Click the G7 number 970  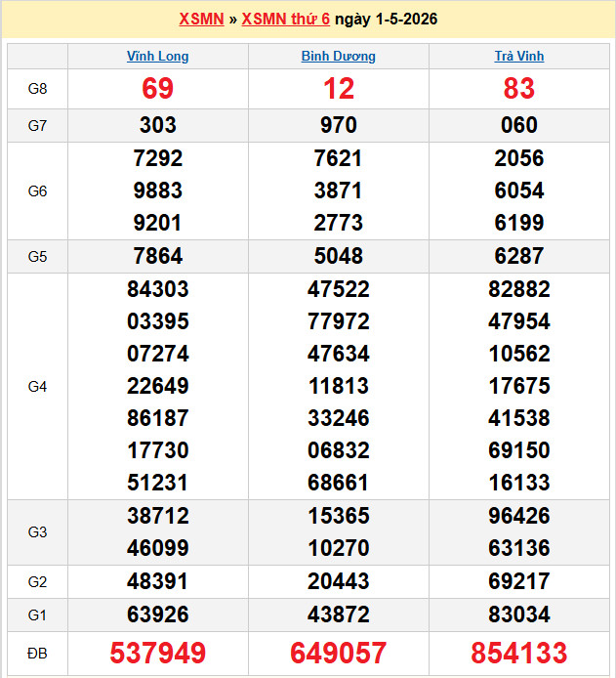click(x=338, y=125)
